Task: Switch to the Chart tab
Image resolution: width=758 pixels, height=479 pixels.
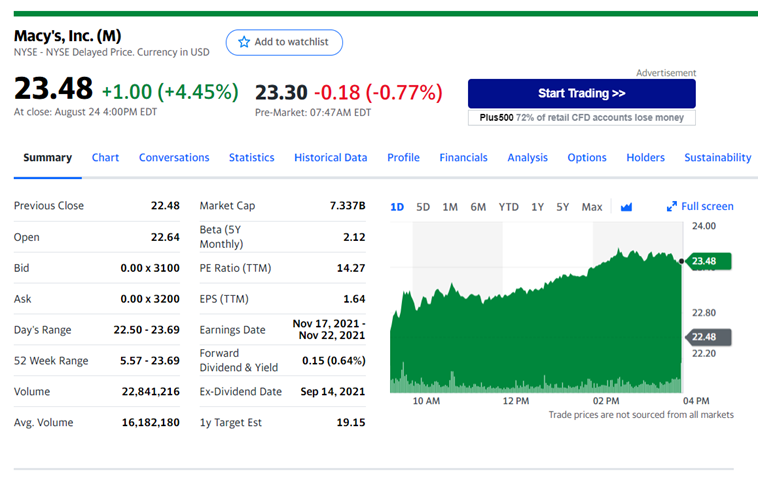Action: click(x=105, y=158)
